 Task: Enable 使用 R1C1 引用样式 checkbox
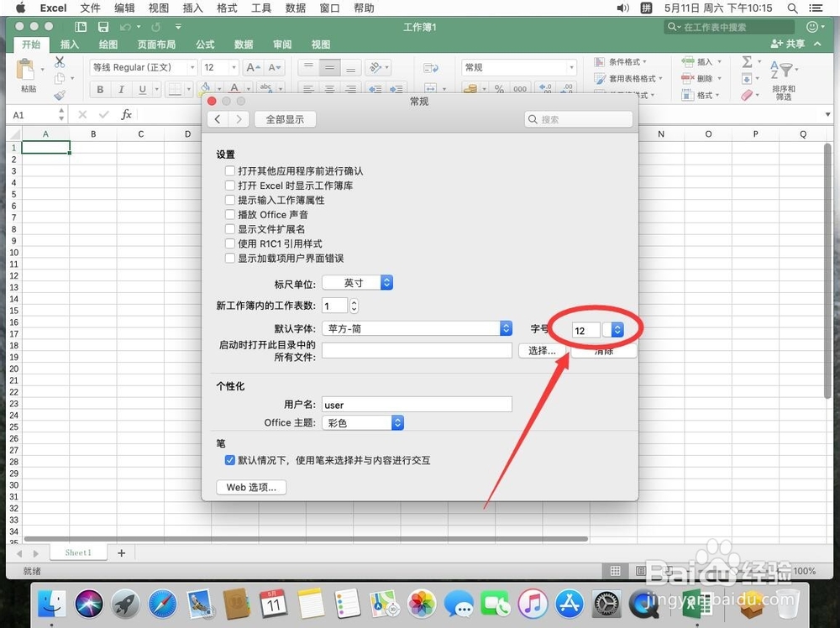point(230,243)
